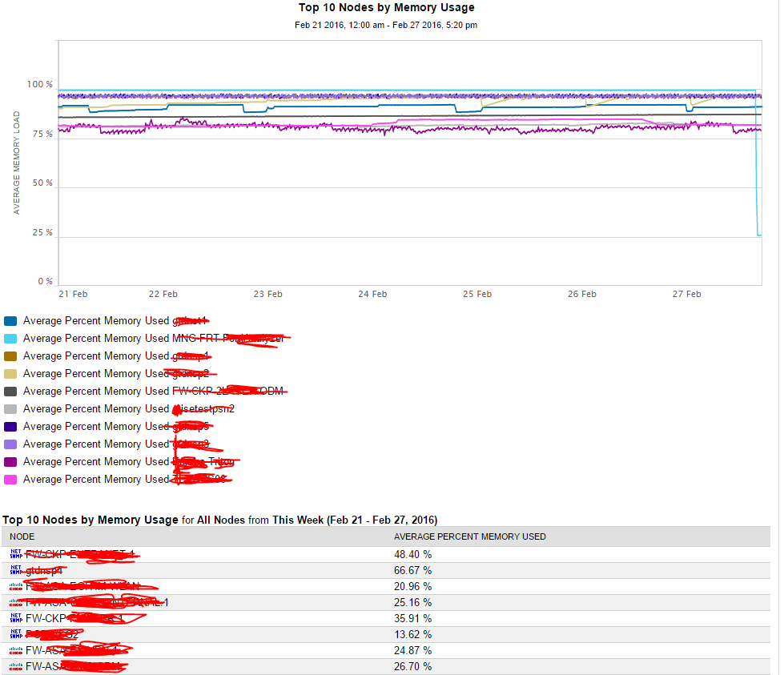Screen dimensions: 784x675
Task: Click the 13.62 % value cell
Action: click(412, 634)
